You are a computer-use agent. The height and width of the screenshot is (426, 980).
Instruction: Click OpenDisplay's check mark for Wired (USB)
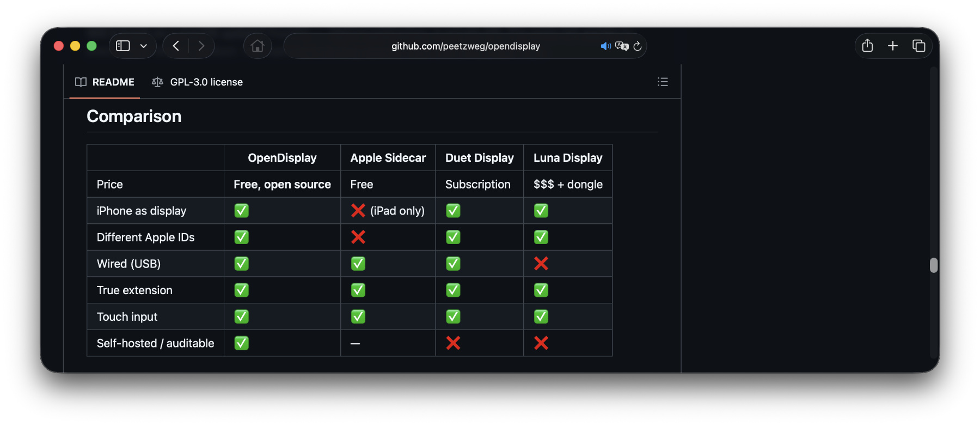pyautogui.click(x=241, y=264)
